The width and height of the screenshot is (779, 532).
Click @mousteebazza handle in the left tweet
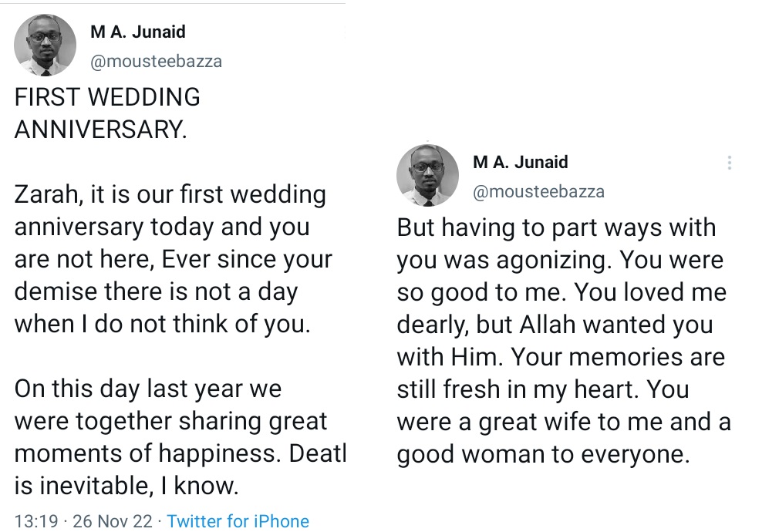pyautogui.click(x=156, y=62)
